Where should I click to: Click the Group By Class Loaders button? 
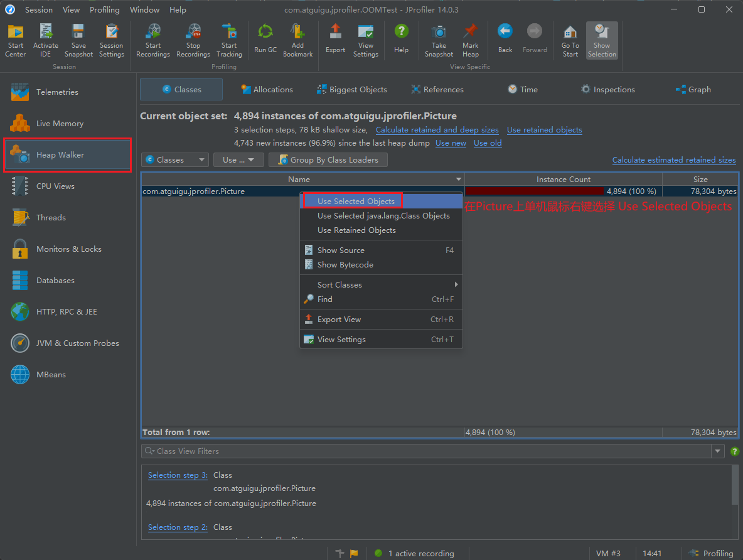point(328,160)
